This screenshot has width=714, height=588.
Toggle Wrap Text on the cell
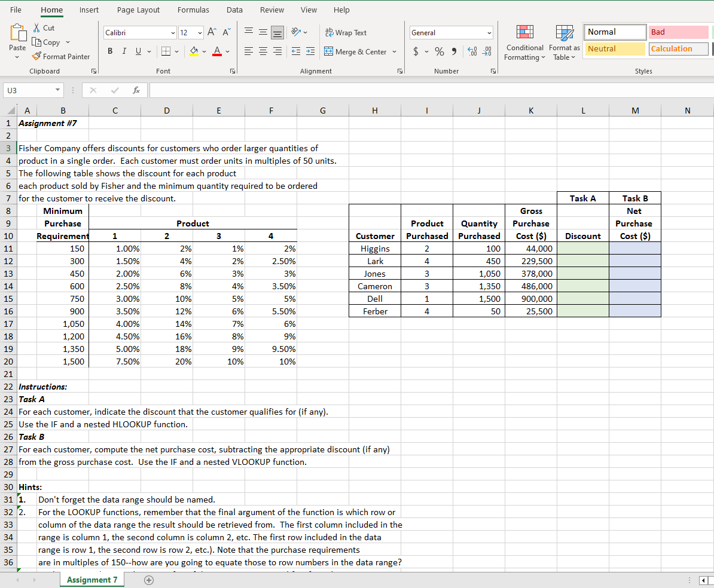(x=345, y=33)
